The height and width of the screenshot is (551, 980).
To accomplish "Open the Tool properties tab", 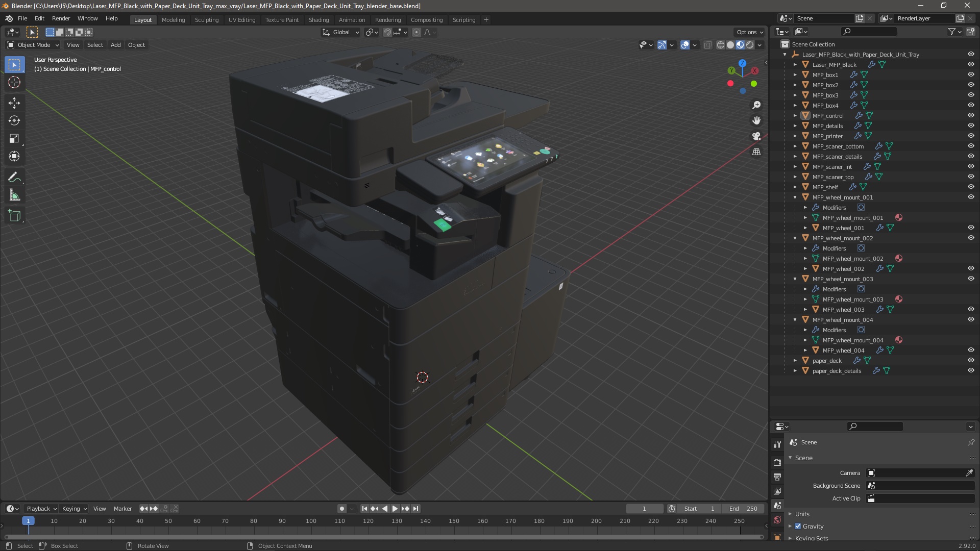I will [777, 444].
